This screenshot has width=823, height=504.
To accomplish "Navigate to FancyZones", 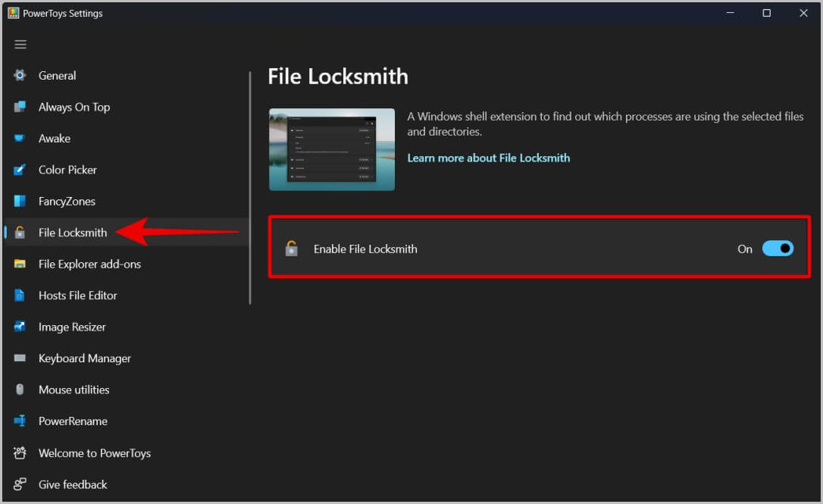I will tap(67, 202).
